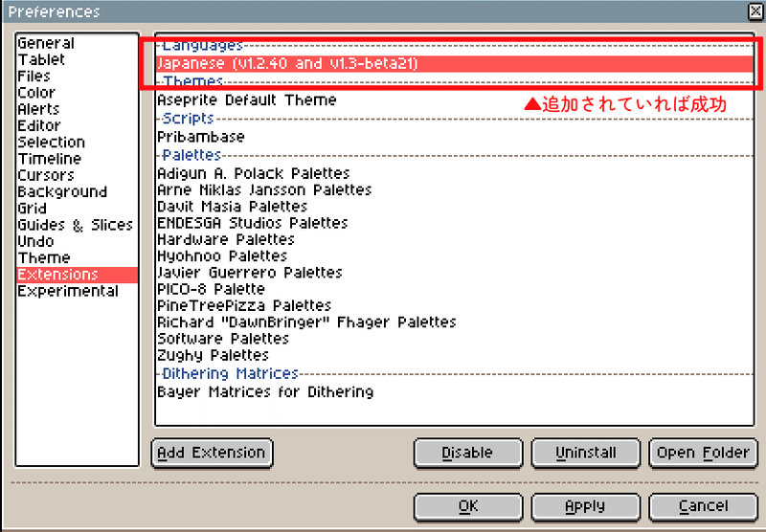Image resolution: width=766 pixels, height=532 pixels.
Task: Select the Grid preferences section
Action: (78, 209)
